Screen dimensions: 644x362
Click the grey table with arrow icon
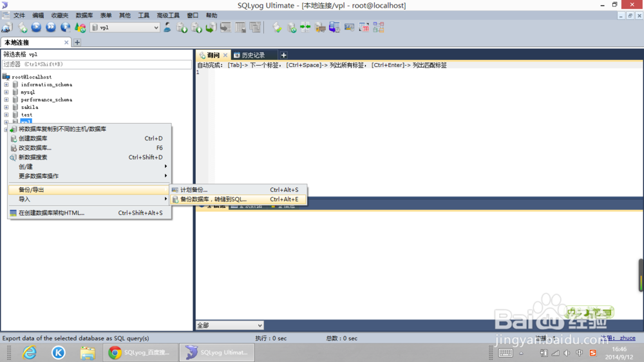point(225,28)
